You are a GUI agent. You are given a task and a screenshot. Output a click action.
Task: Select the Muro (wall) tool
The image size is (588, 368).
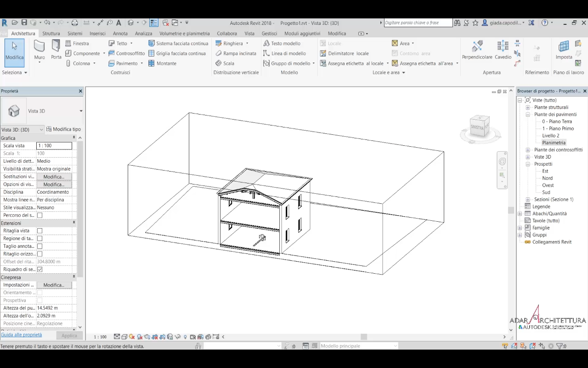pyautogui.click(x=40, y=49)
